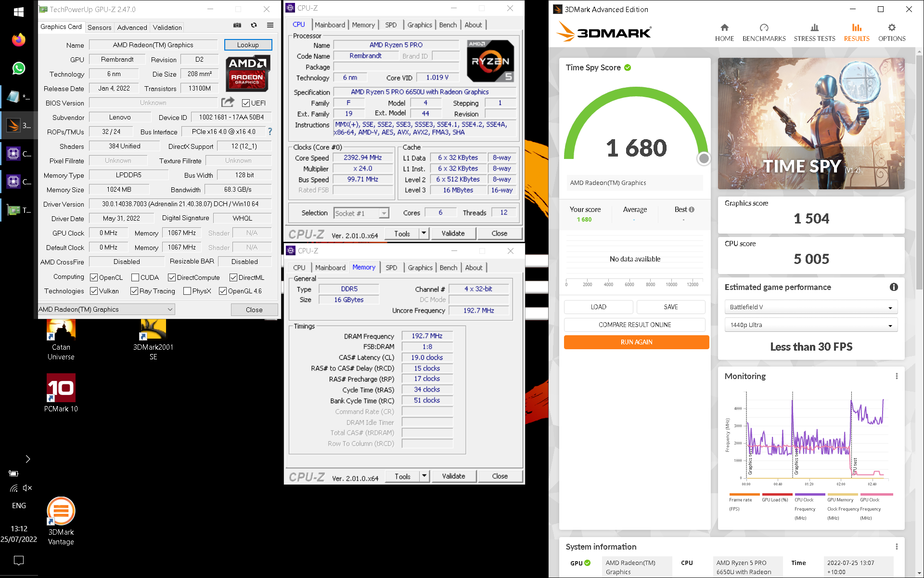
Task: Switch to the GPU-Z Advanced tab
Action: tap(132, 27)
